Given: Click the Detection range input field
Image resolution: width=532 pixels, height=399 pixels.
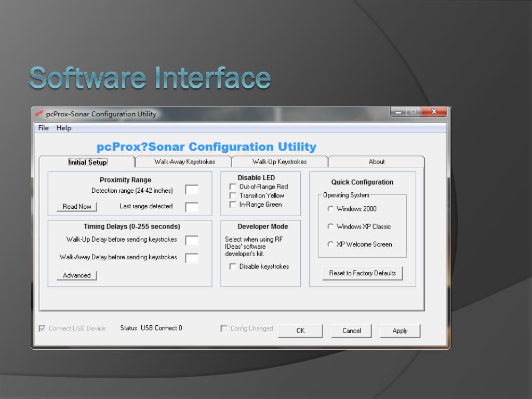Looking at the screenshot, I should pos(192,190).
